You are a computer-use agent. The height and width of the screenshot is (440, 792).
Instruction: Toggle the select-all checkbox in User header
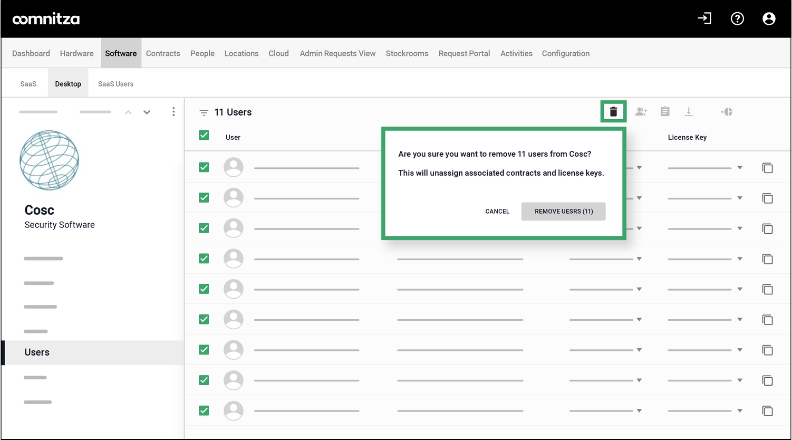click(204, 137)
